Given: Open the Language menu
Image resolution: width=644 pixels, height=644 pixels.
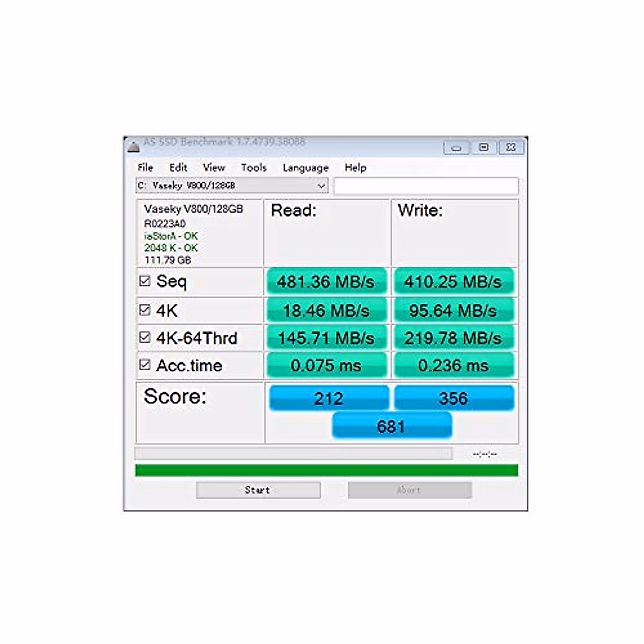Looking at the screenshot, I should click(305, 168).
